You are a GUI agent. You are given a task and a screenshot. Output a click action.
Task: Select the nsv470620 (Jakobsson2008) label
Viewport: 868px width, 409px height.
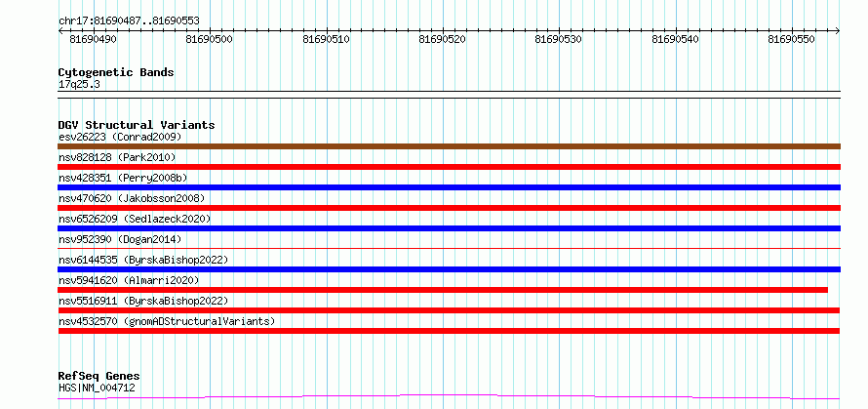(x=132, y=198)
